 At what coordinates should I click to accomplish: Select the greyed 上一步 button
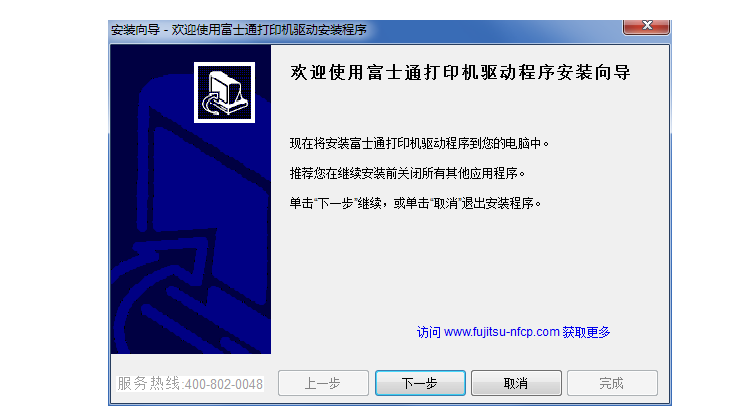pos(323,383)
